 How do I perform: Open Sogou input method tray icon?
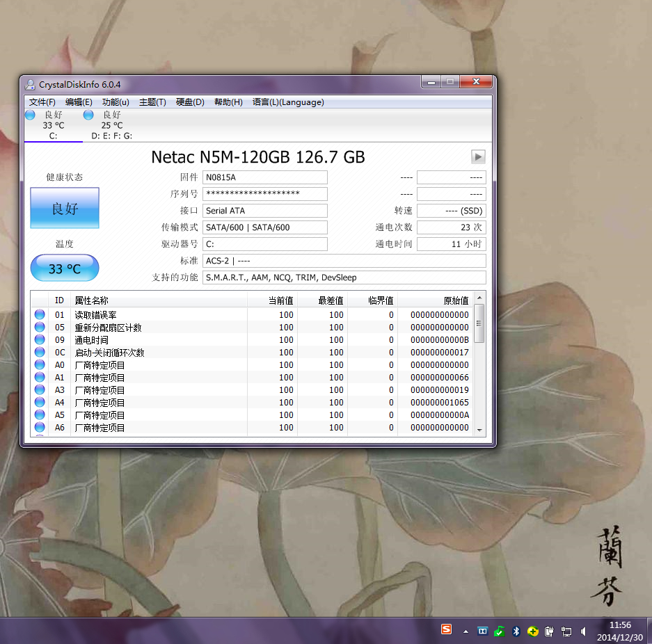coord(447,629)
